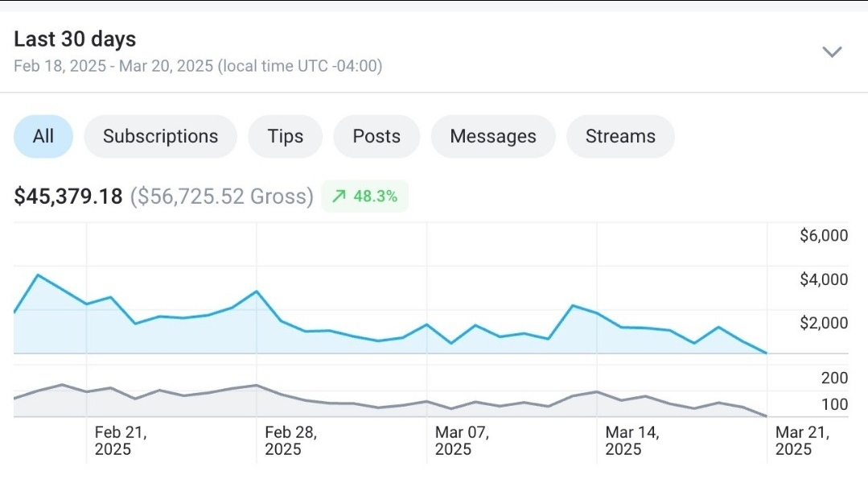Click the upward arrow trend icon
The height and width of the screenshot is (504, 868).
339,196
